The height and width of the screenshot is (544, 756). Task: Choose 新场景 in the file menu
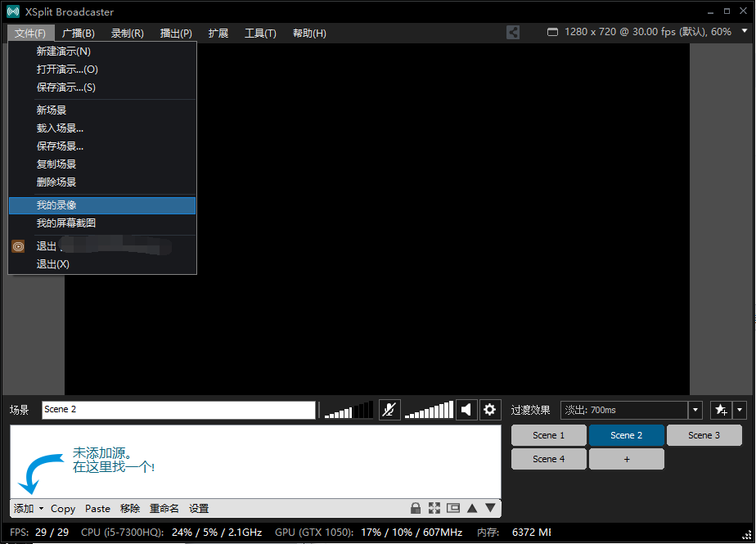(x=102, y=110)
